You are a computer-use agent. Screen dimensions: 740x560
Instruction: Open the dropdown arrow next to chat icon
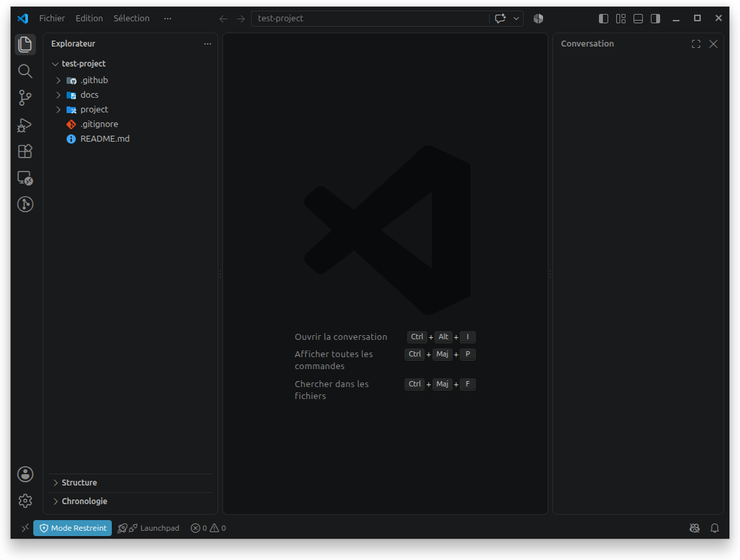point(516,19)
